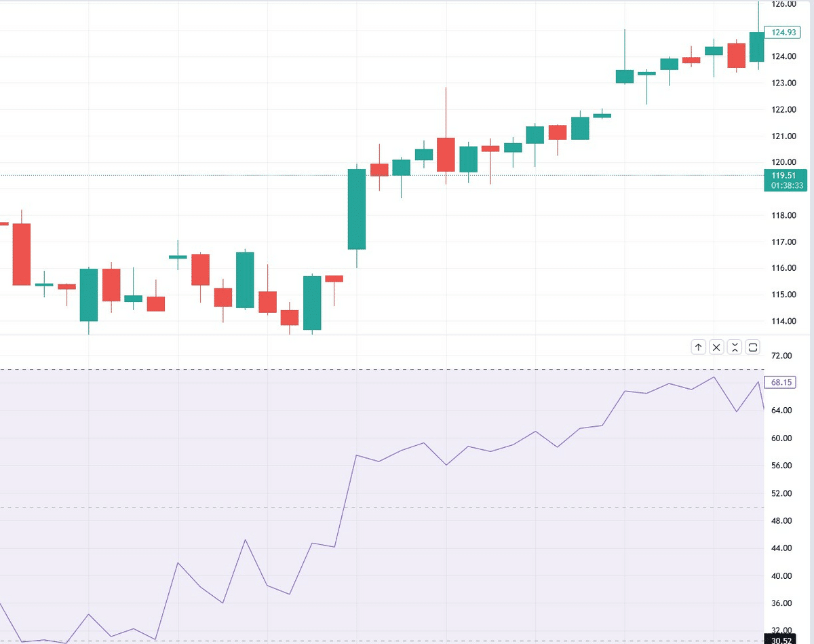814x644 pixels.
Task: Click the indicator line's highest peak
Action: click(714, 377)
